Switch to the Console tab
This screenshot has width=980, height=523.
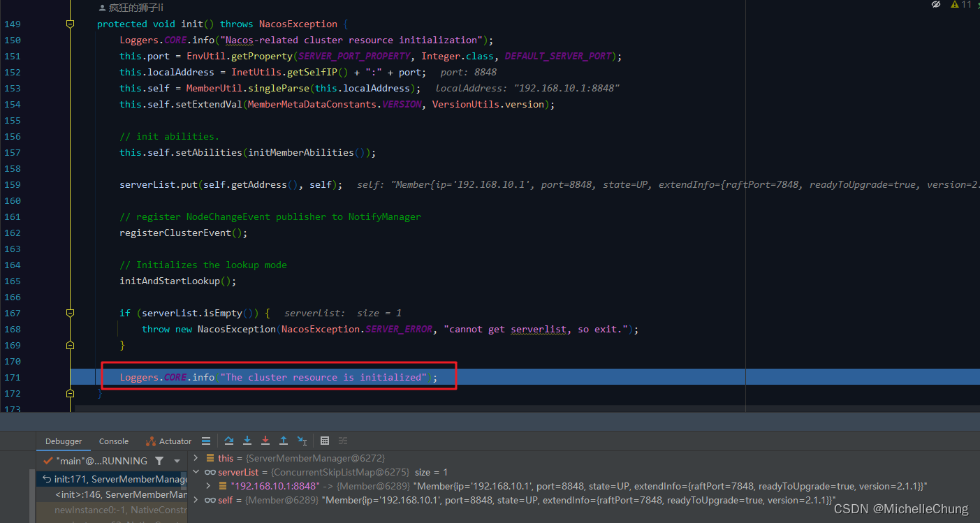pyautogui.click(x=114, y=441)
